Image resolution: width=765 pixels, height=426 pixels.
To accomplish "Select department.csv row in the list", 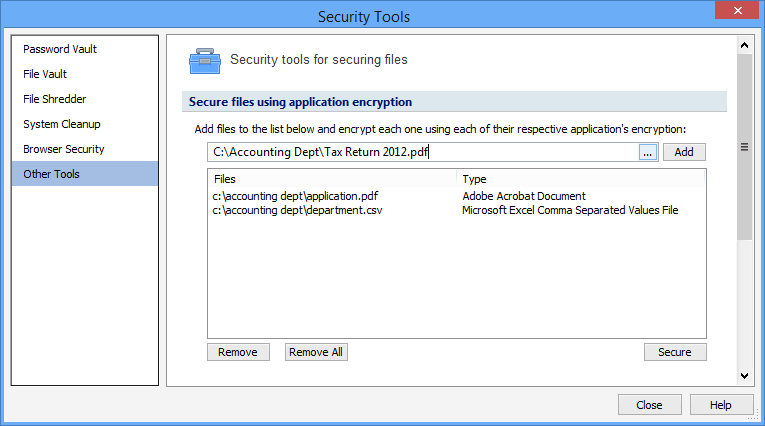I will (457, 210).
